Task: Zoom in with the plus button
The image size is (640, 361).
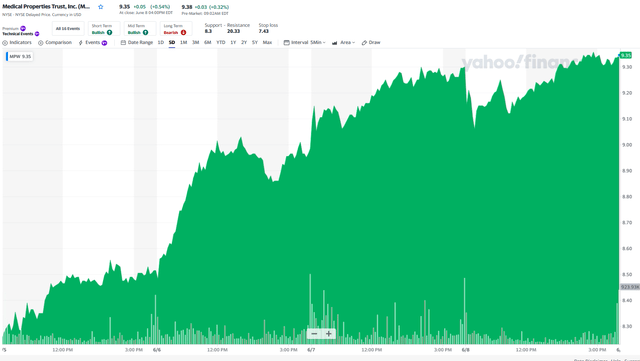Action: pos(329,334)
